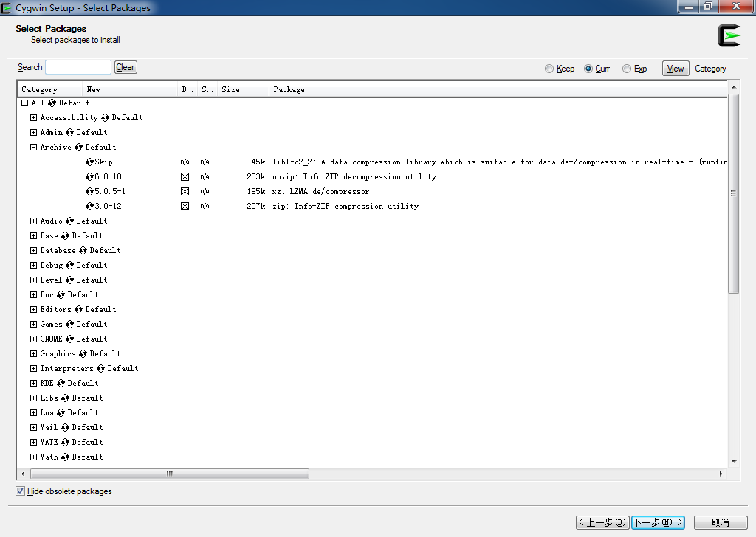Click the cycle icon for Games category
The height and width of the screenshot is (537, 756).
[x=69, y=324]
